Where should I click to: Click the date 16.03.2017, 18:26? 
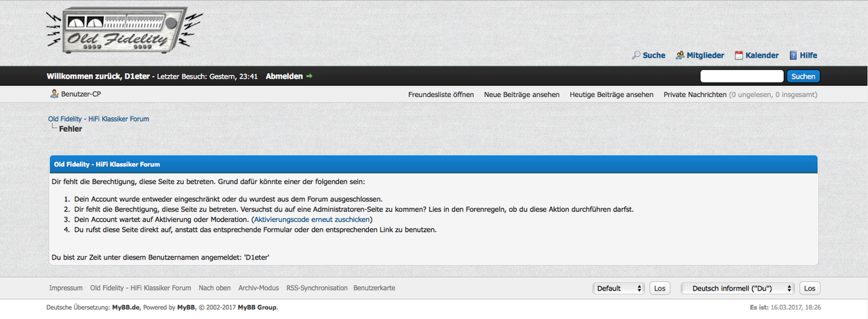[x=796, y=307]
